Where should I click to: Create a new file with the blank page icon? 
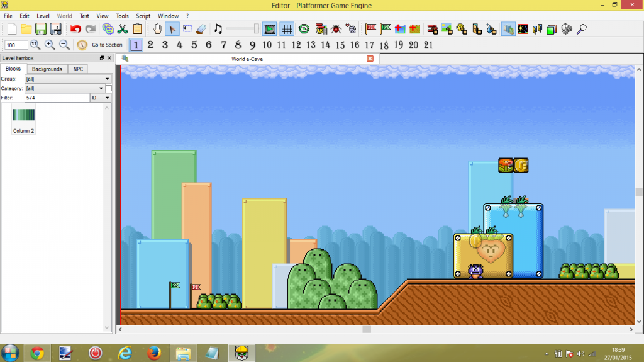[11, 29]
